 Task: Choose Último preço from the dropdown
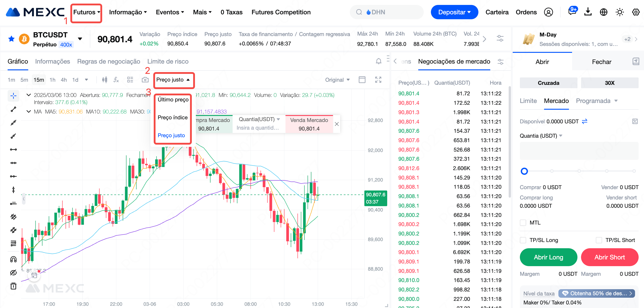coord(173,99)
